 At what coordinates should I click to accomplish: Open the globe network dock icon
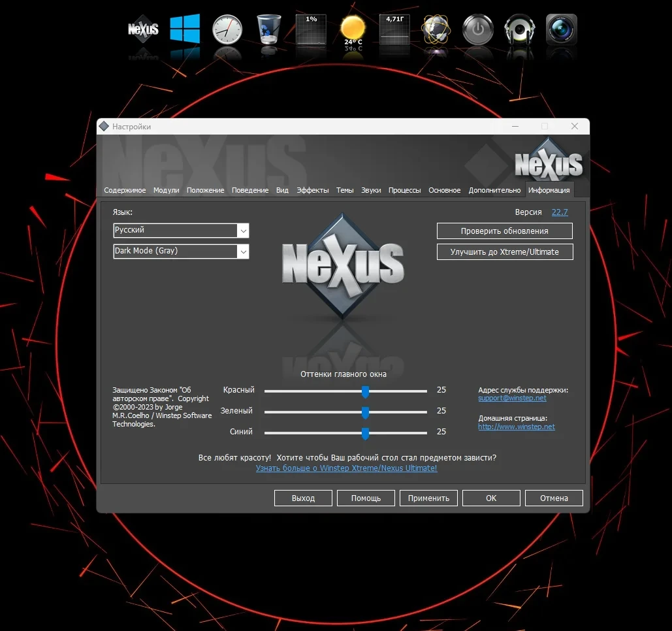(x=436, y=29)
